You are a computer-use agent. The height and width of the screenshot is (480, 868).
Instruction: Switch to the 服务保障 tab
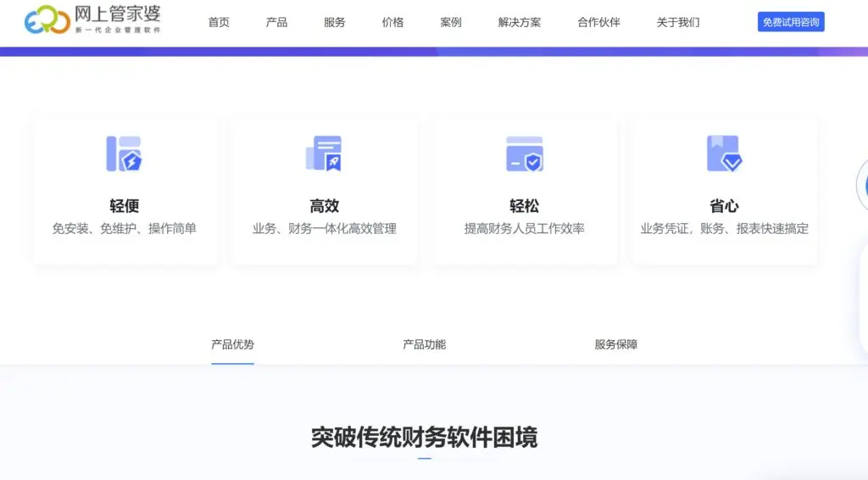coord(615,344)
